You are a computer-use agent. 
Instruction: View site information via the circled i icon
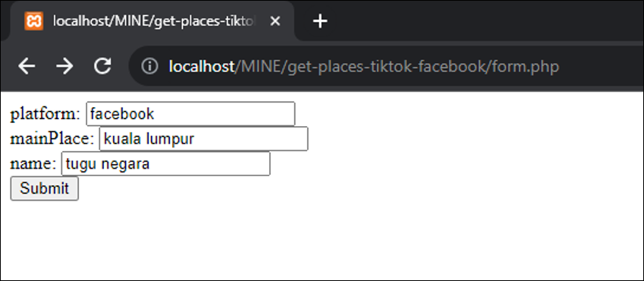[149, 66]
